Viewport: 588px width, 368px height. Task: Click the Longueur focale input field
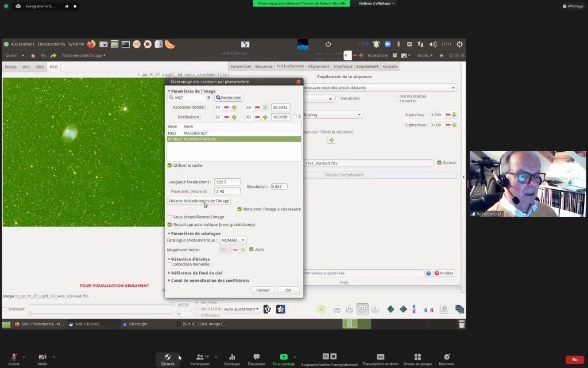[x=227, y=182]
